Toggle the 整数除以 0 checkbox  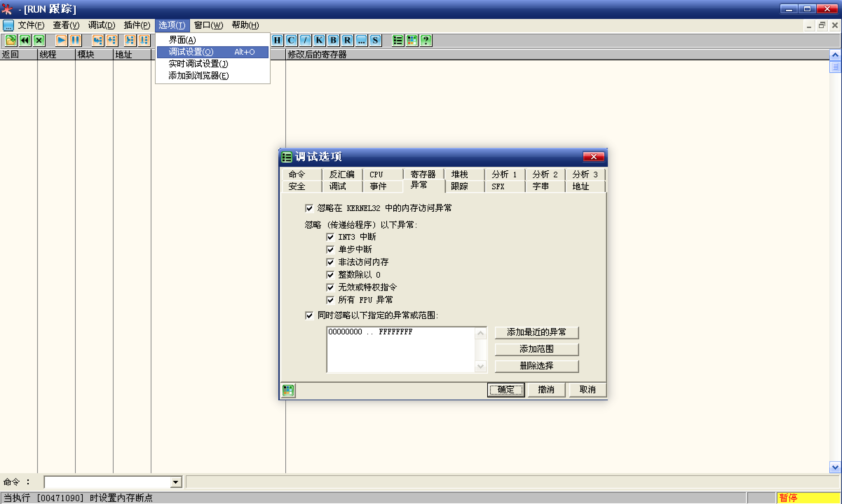pyautogui.click(x=330, y=275)
